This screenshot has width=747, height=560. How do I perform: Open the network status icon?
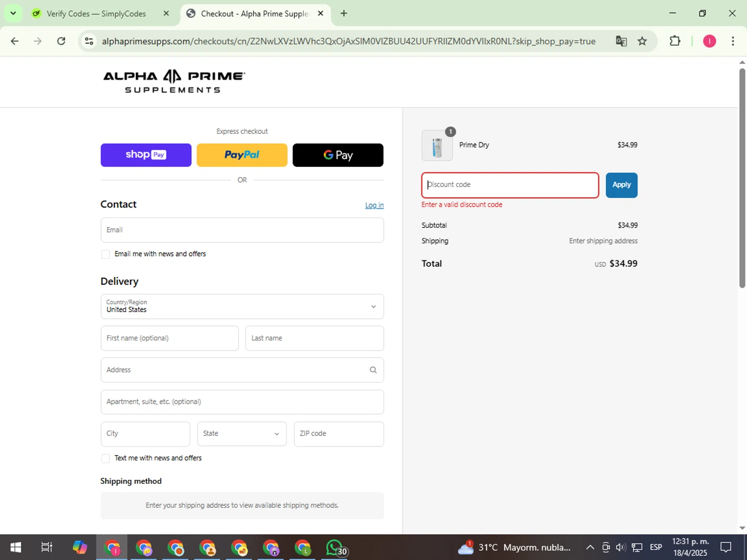(637, 548)
